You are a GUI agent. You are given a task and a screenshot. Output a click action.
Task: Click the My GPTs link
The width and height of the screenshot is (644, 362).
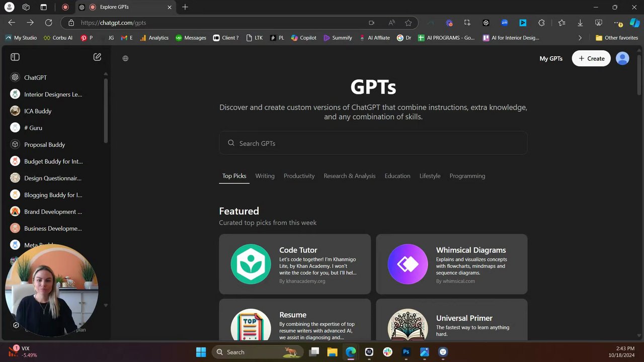point(551,58)
